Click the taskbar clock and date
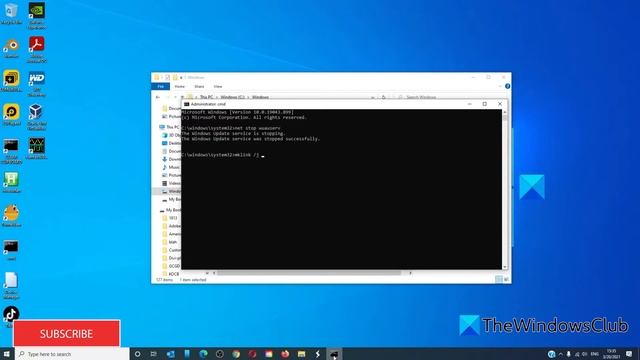Viewport: 640px width, 360px height. click(611, 354)
